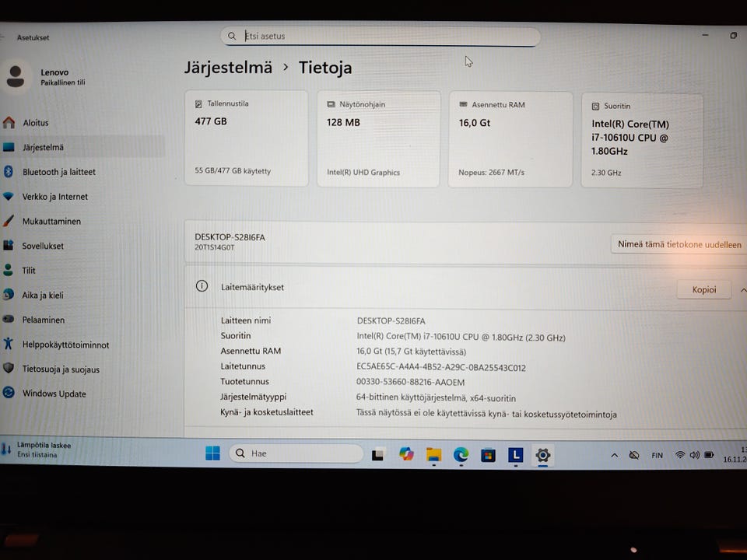
Task: Go back to Järjestelmä breadcrumb
Action: [228, 68]
